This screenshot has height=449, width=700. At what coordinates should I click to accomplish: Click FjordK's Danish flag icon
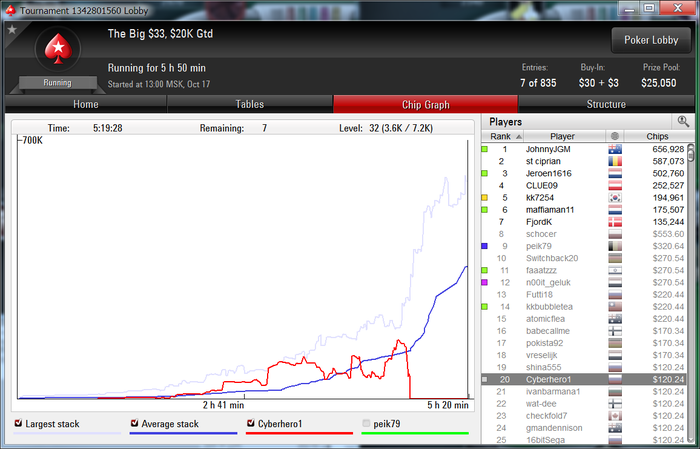pyautogui.click(x=615, y=222)
